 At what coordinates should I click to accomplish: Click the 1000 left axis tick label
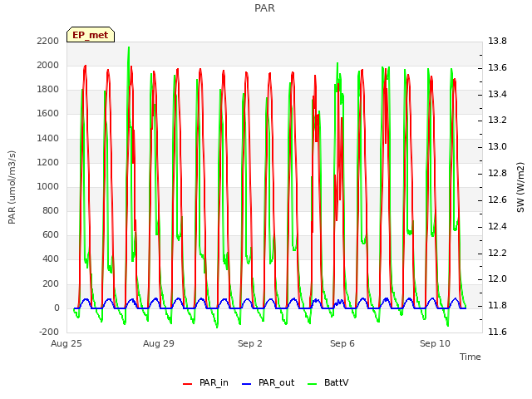pos(48,186)
